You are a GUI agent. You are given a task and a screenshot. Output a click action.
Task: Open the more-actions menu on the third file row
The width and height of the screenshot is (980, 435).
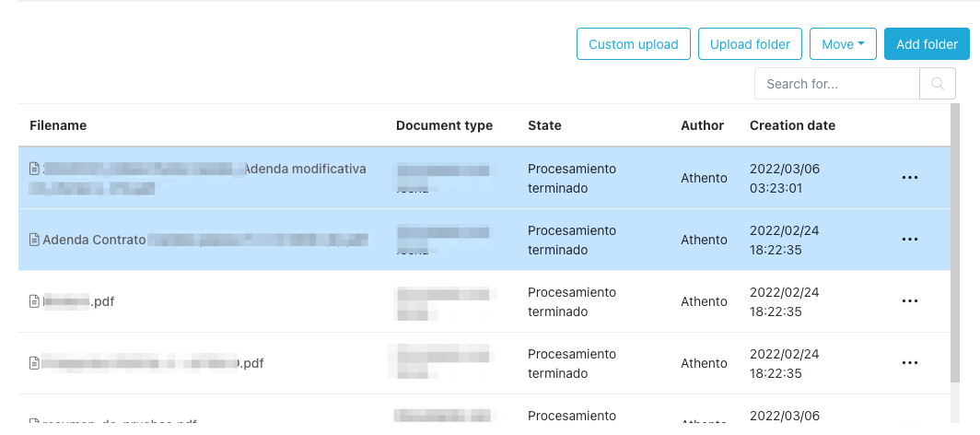click(910, 301)
